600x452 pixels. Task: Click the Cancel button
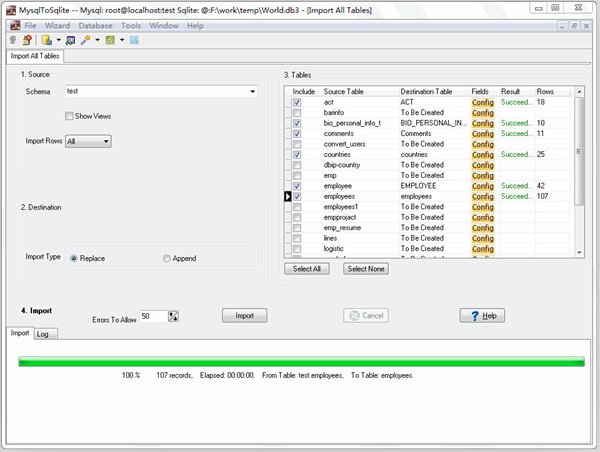366,315
